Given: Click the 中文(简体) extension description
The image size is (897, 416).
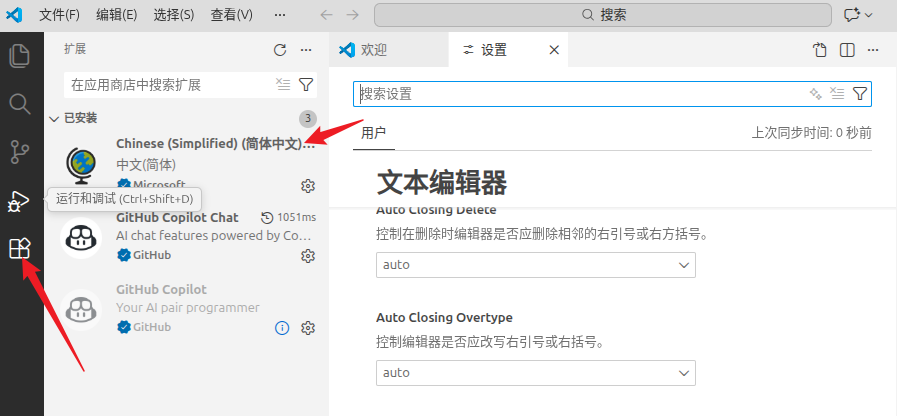Looking at the screenshot, I should [146, 165].
